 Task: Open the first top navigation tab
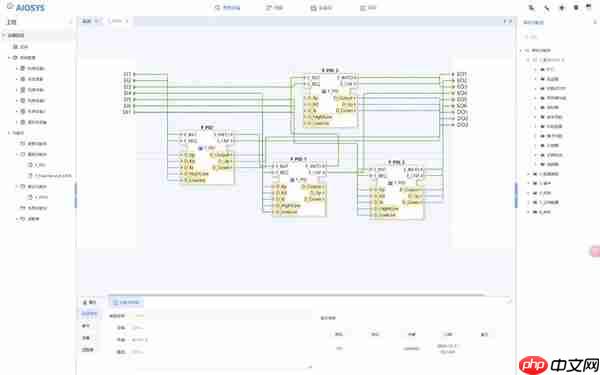point(227,8)
